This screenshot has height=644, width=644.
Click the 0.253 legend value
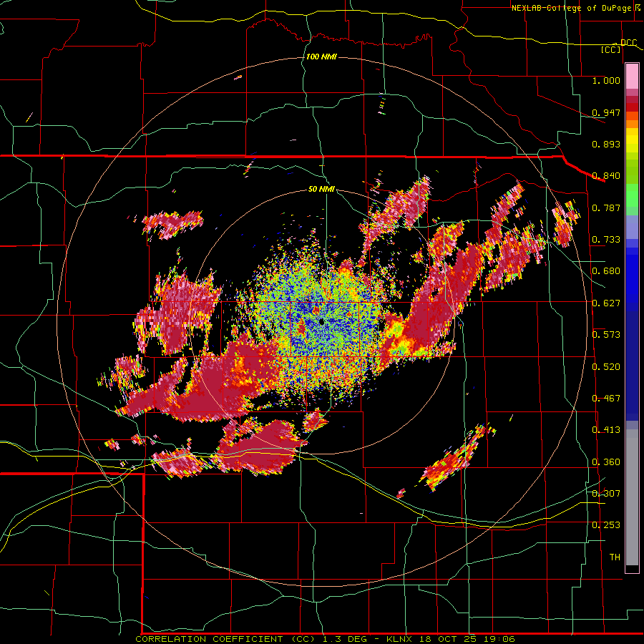[606, 525]
